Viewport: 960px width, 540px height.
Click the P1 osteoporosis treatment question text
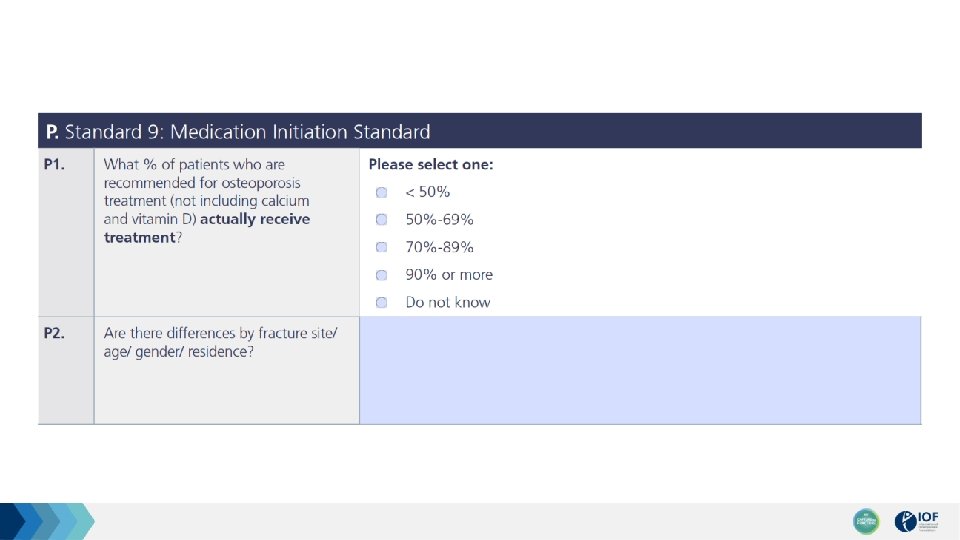pyautogui.click(x=207, y=201)
